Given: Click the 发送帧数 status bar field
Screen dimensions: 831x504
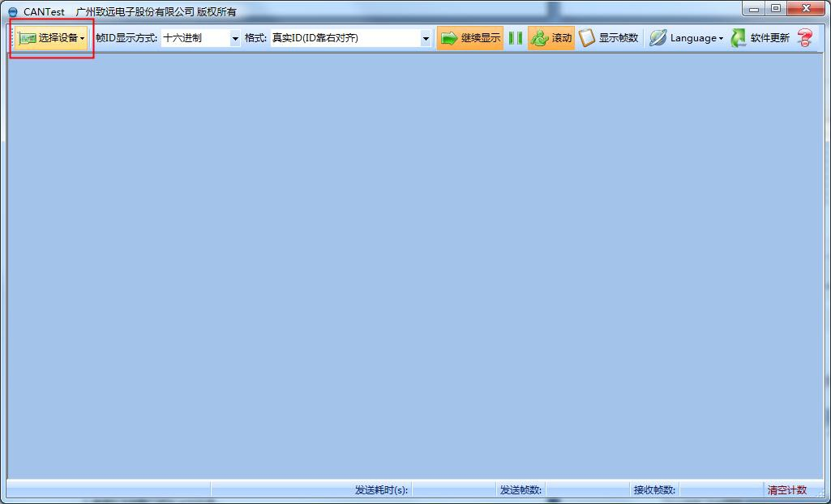Looking at the screenshot, I should click(x=520, y=490).
